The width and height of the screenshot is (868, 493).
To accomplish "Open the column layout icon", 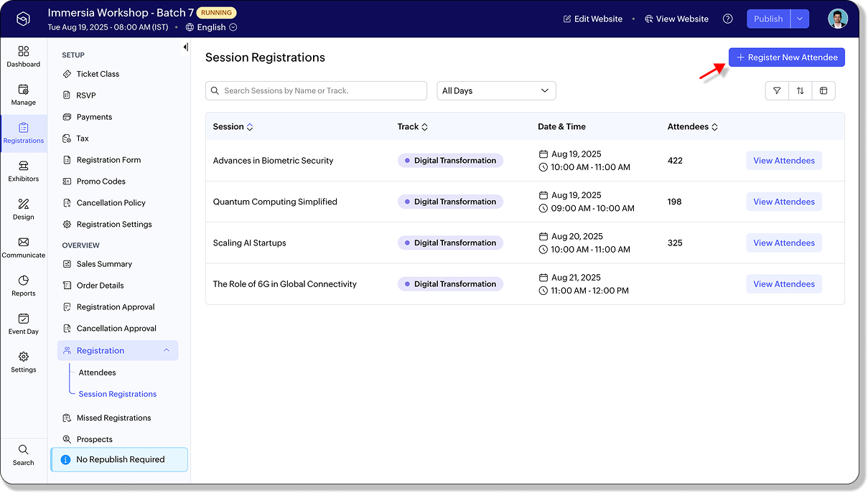I will (823, 91).
